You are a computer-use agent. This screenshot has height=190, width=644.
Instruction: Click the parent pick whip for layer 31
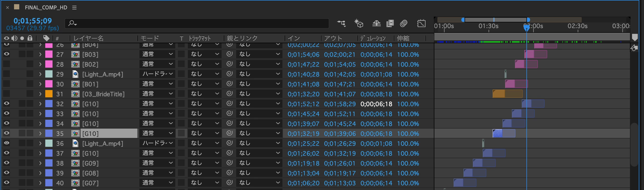(229, 94)
